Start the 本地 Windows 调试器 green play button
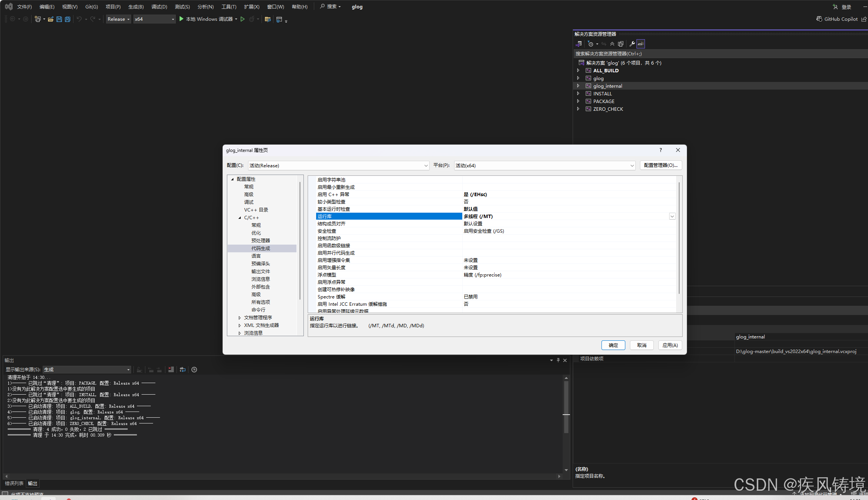Screen dimensions: 868x500 coord(182,19)
